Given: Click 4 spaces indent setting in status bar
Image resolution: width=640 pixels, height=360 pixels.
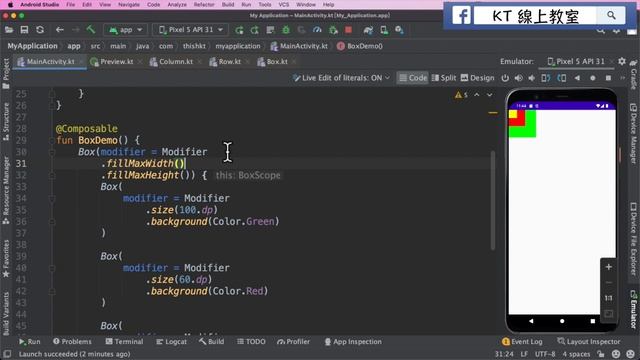Looking at the screenshot, I should click(x=576, y=354).
